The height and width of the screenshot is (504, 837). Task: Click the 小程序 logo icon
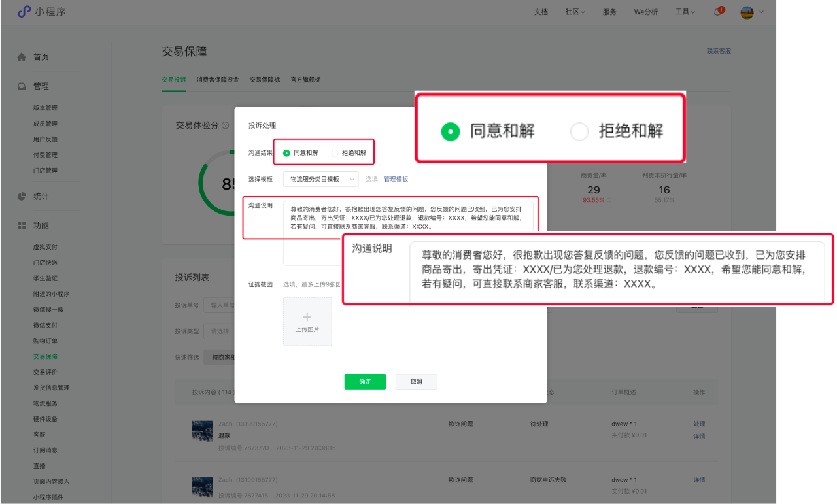tap(24, 12)
